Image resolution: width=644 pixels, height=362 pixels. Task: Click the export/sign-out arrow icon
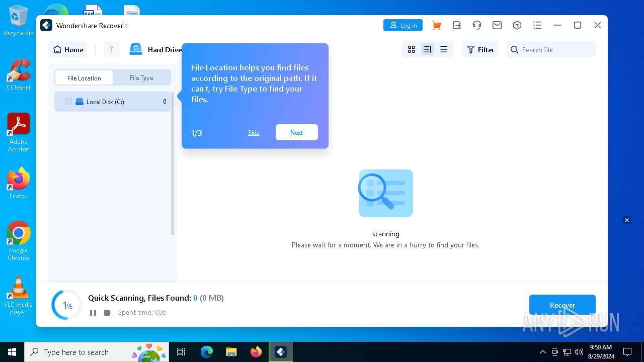click(x=457, y=25)
